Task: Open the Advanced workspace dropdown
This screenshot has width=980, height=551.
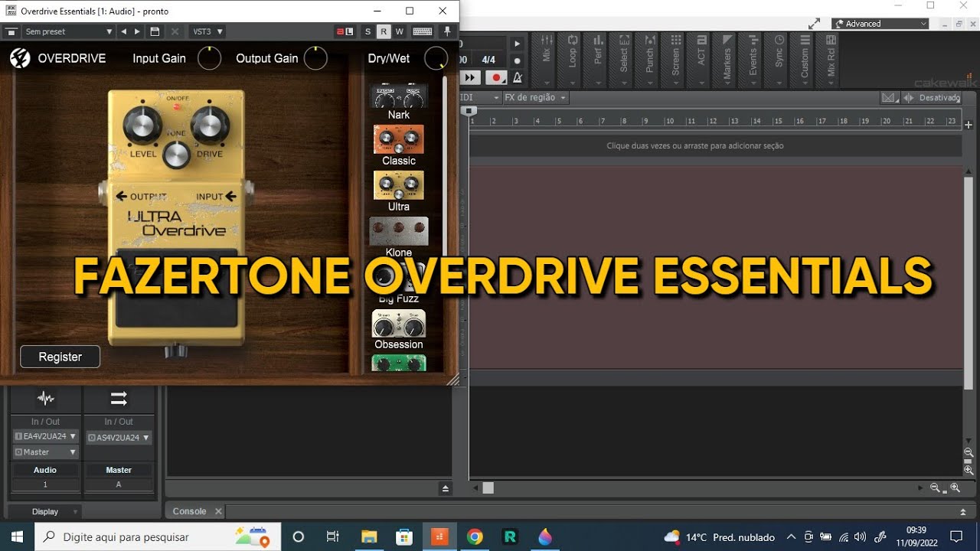Action: pyautogui.click(x=880, y=24)
